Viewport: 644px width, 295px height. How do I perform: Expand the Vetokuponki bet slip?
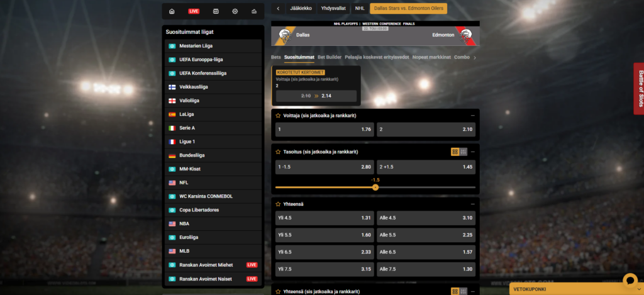(x=577, y=289)
